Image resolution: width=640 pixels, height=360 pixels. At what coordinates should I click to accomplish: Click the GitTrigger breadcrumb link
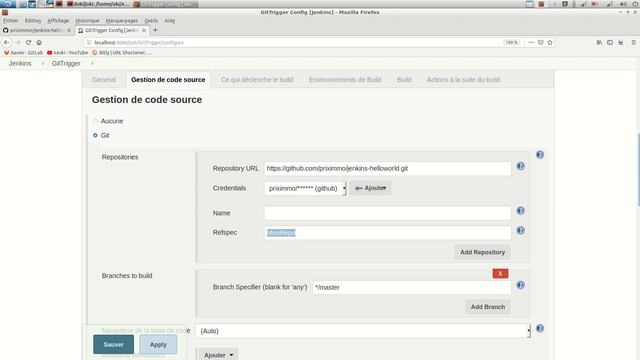click(x=66, y=64)
